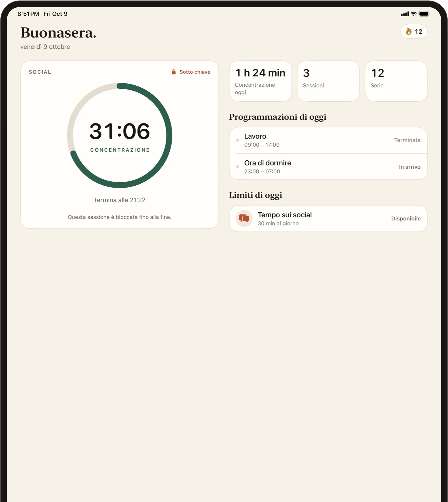Tap the cellular signal bars icon

405,14
